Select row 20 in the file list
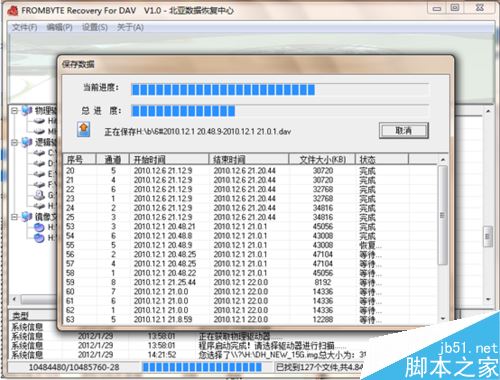This screenshot has height=380, width=500. [250, 171]
